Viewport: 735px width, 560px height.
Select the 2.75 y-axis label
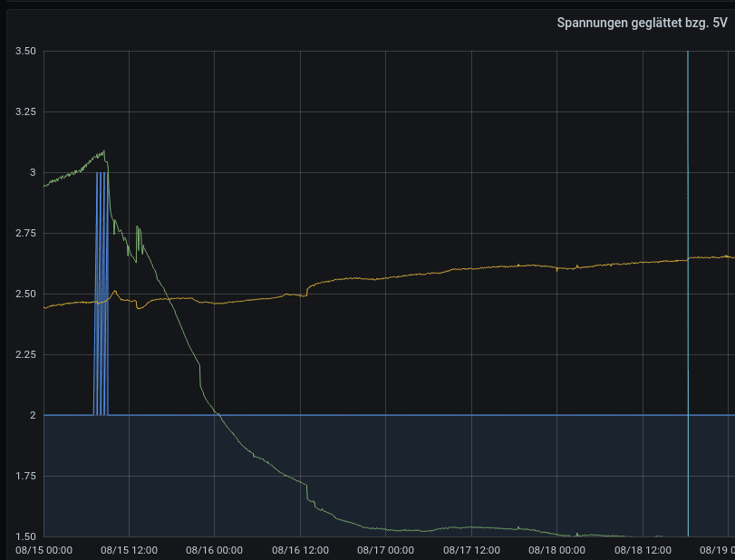(25, 233)
